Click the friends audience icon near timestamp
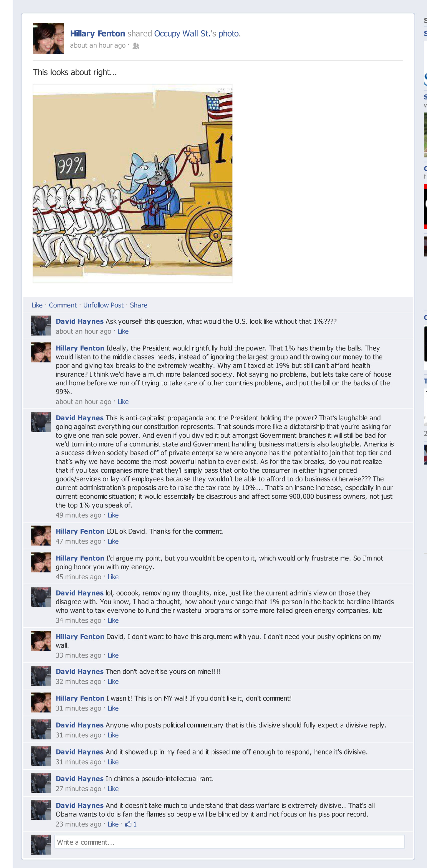Viewport: 427px width, 868px height. click(x=136, y=46)
